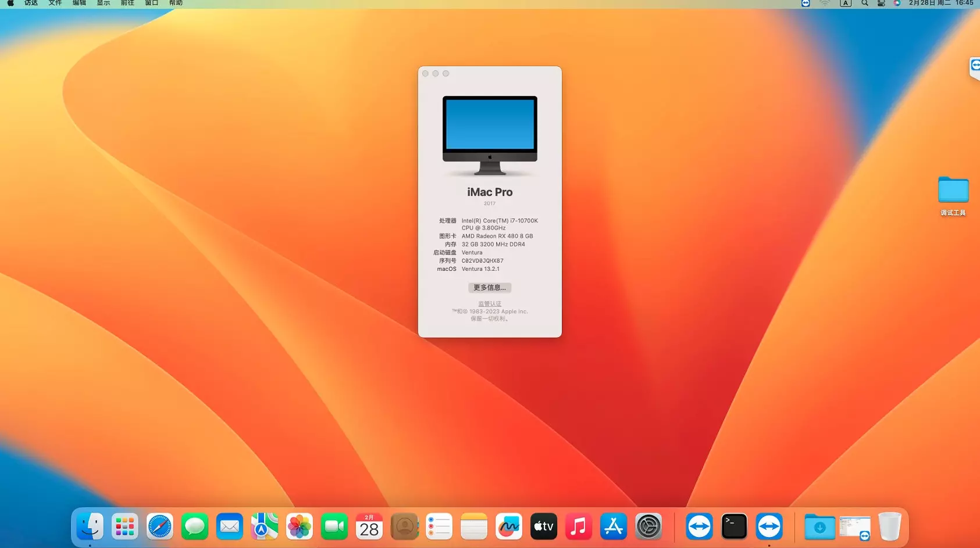Open TeamViewer from the Dock
This screenshot has height=548, width=980.
[700, 526]
